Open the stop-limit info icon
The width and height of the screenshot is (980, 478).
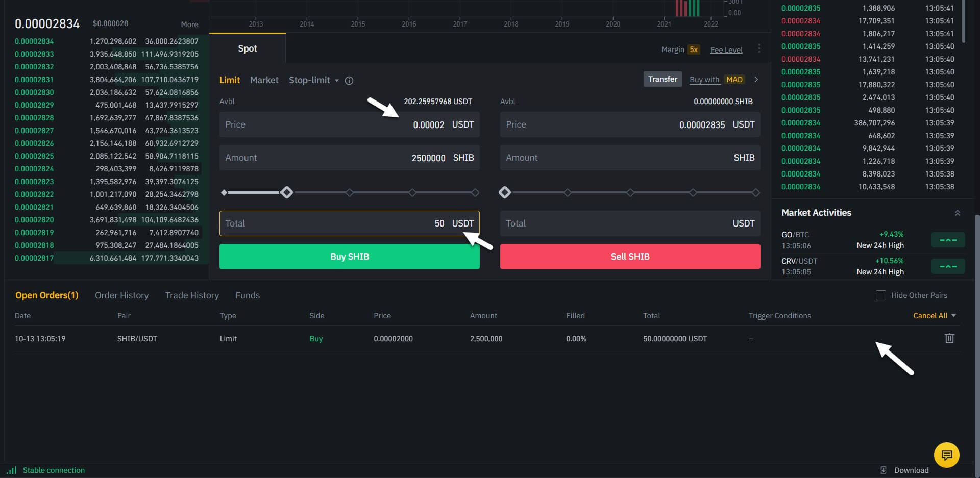[x=349, y=81]
